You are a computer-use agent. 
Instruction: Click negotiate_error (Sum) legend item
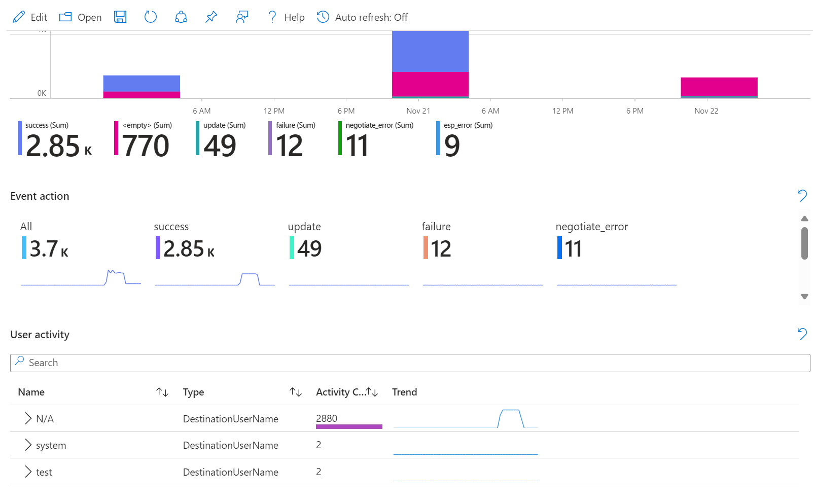376,139
